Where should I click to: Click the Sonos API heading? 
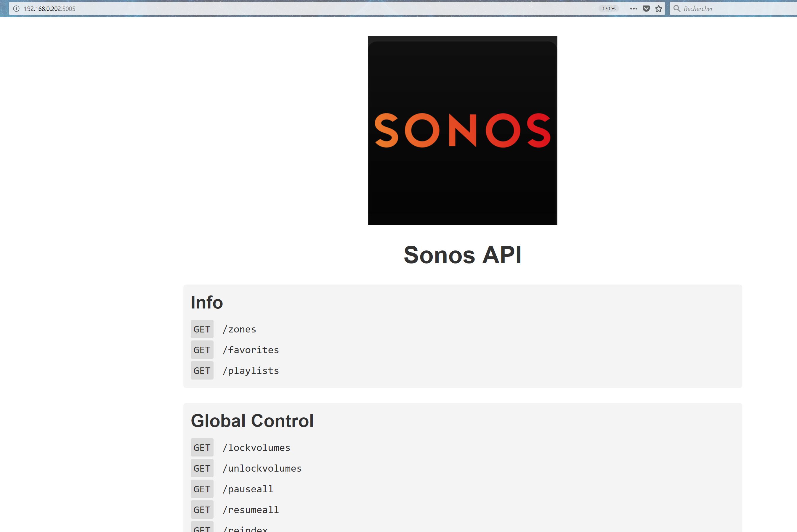tap(462, 255)
